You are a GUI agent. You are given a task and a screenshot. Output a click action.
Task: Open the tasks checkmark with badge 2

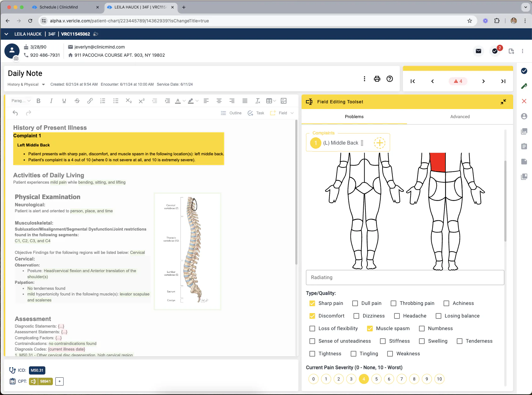pos(495,51)
